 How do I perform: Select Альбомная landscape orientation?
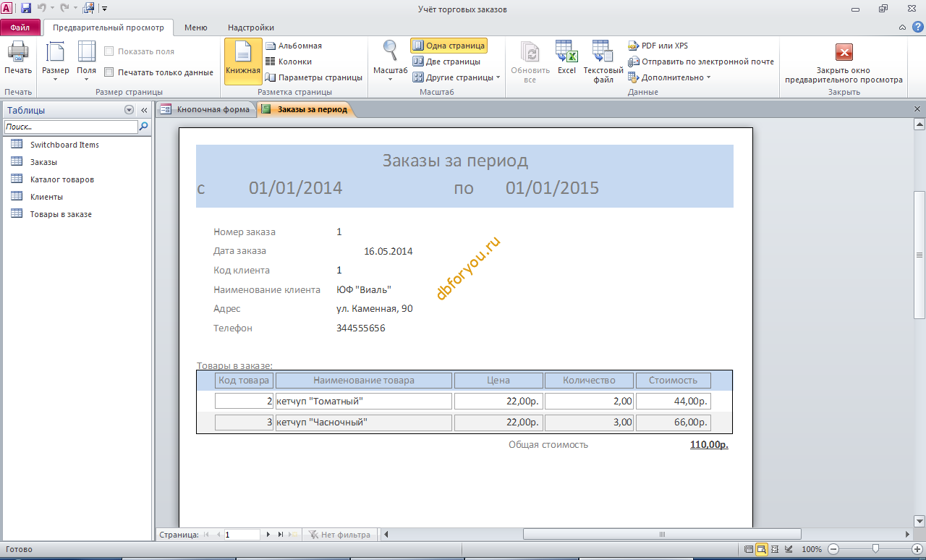pyautogui.click(x=294, y=46)
